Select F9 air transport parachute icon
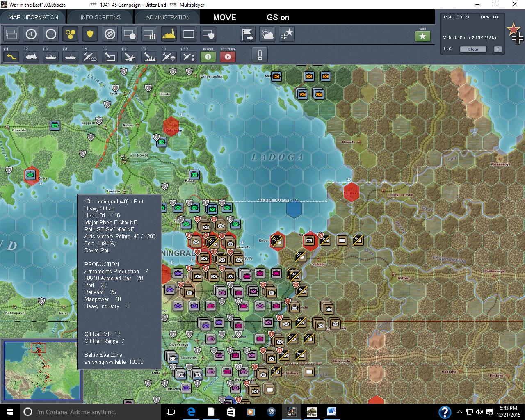This screenshot has width=525, height=420. [169, 56]
